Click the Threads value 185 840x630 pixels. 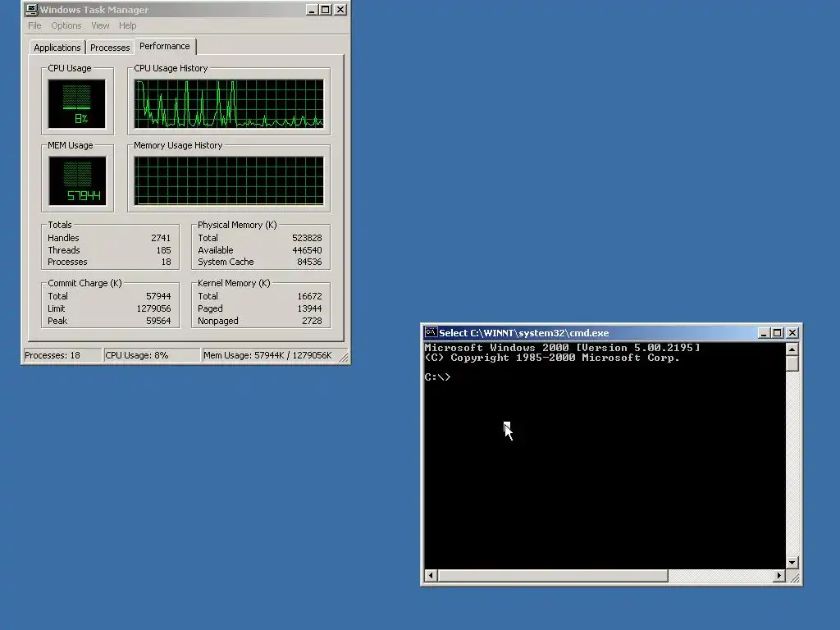point(163,250)
